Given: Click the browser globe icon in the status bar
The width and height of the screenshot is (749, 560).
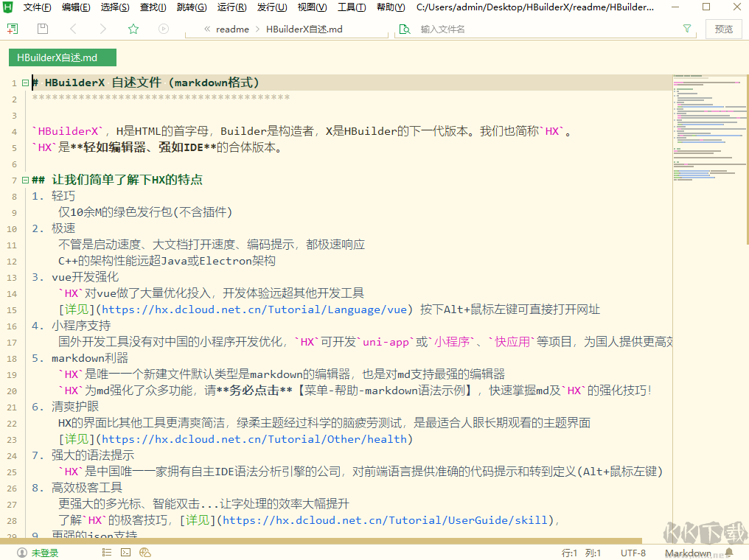Looking at the screenshot, I should pos(145,553).
